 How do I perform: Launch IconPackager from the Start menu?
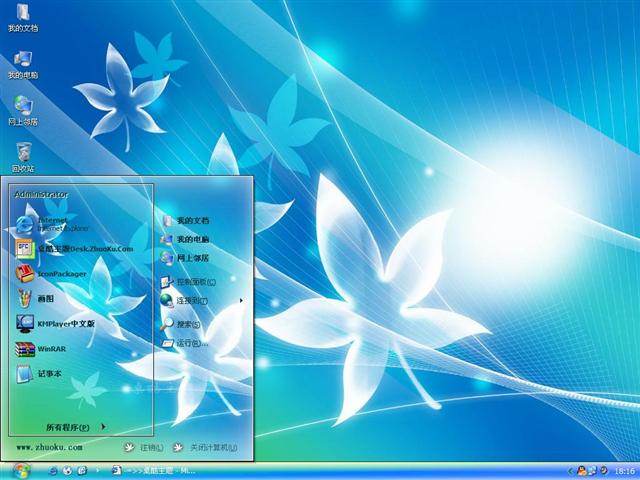pyautogui.click(x=51, y=273)
